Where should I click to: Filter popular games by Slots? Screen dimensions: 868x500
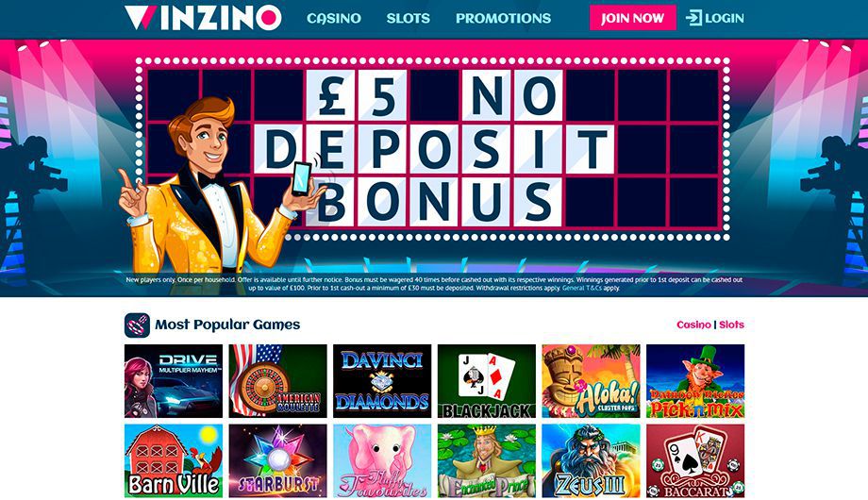click(x=731, y=325)
